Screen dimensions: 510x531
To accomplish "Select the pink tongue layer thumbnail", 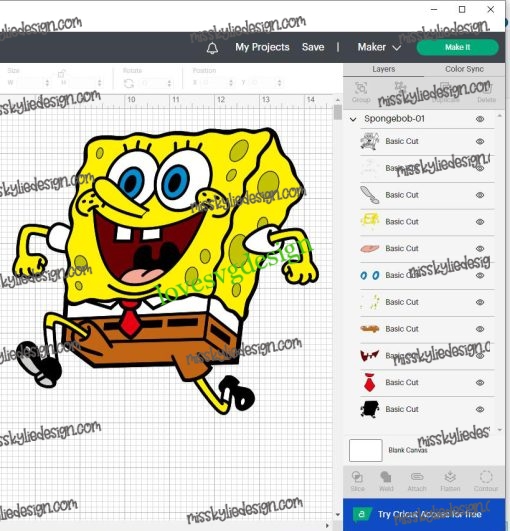I will [x=369, y=248].
